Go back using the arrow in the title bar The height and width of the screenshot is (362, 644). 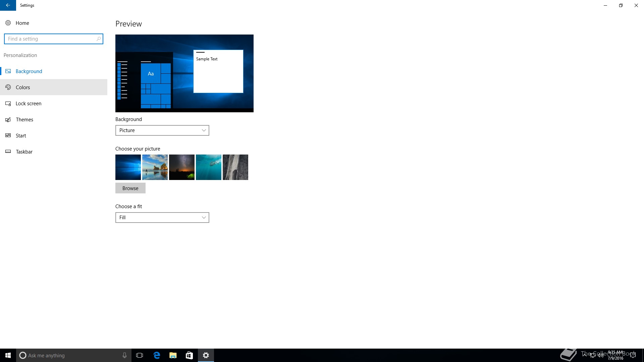[8, 5]
